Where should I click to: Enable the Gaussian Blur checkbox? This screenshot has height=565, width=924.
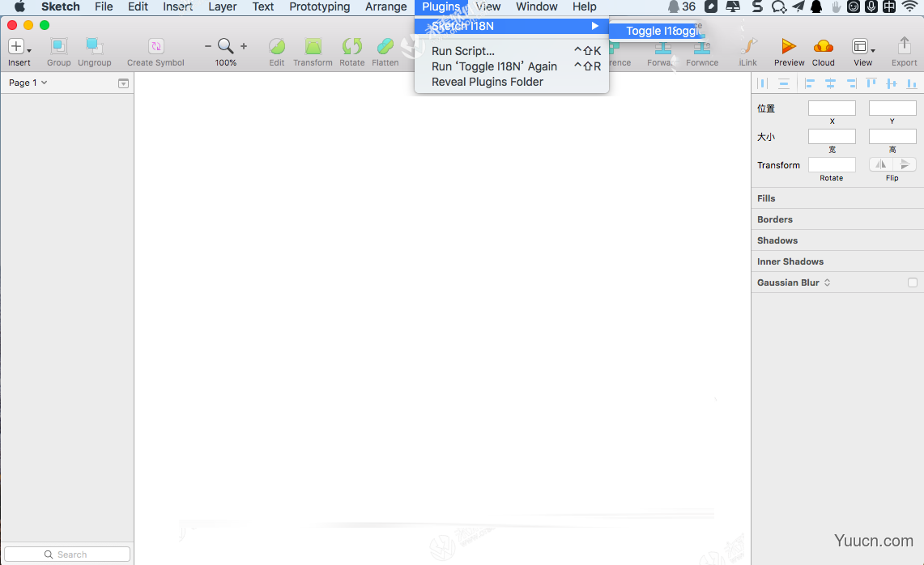click(x=912, y=282)
